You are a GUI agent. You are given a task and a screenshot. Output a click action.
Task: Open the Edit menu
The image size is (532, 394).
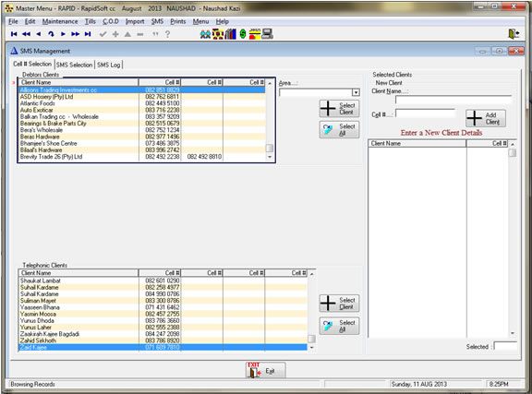coord(30,21)
